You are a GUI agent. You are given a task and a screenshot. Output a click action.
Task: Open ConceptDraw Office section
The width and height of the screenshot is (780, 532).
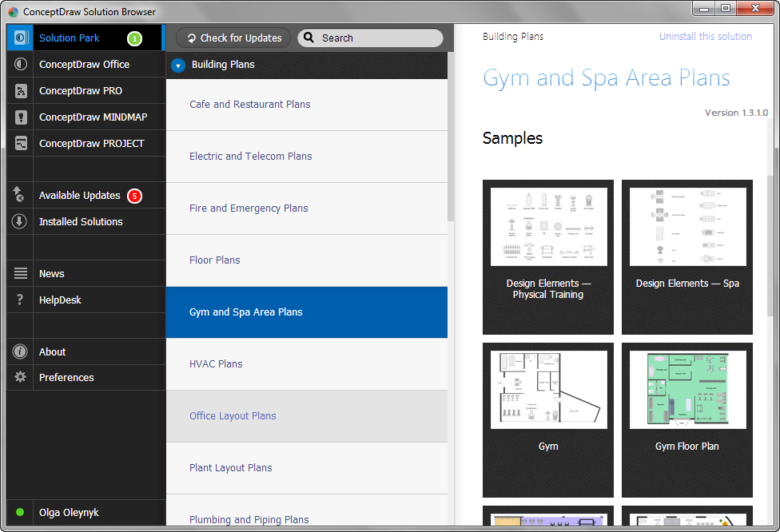point(86,64)
